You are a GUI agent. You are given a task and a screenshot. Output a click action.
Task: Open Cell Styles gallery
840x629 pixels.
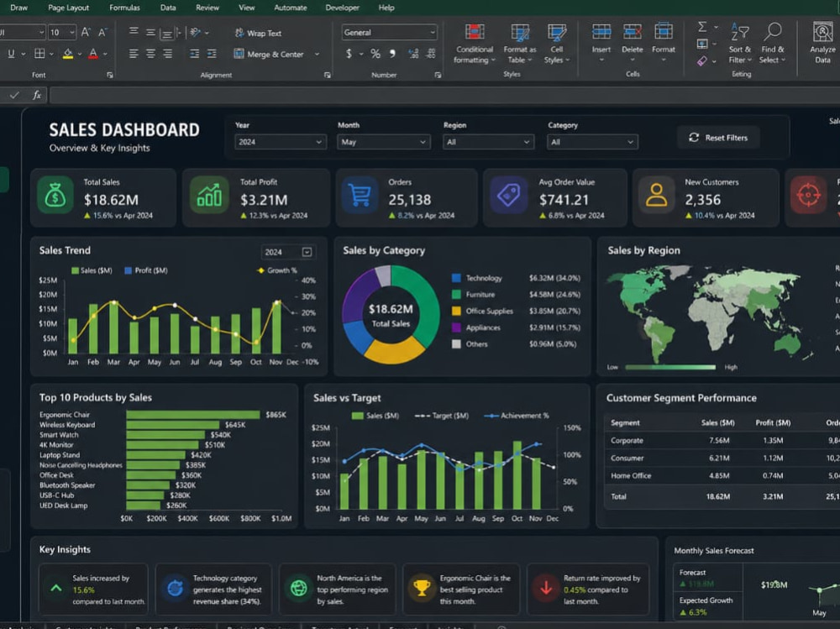click(x=557, y=44)
